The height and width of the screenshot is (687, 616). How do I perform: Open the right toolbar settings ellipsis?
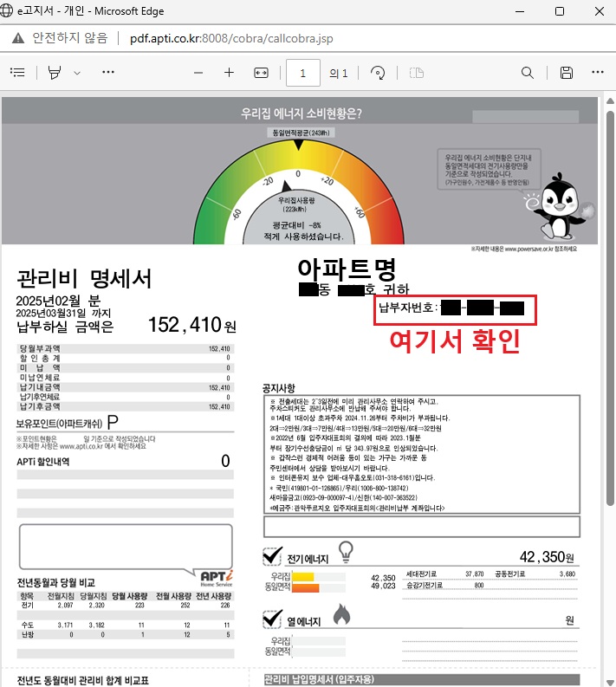[x=598, y=72]
